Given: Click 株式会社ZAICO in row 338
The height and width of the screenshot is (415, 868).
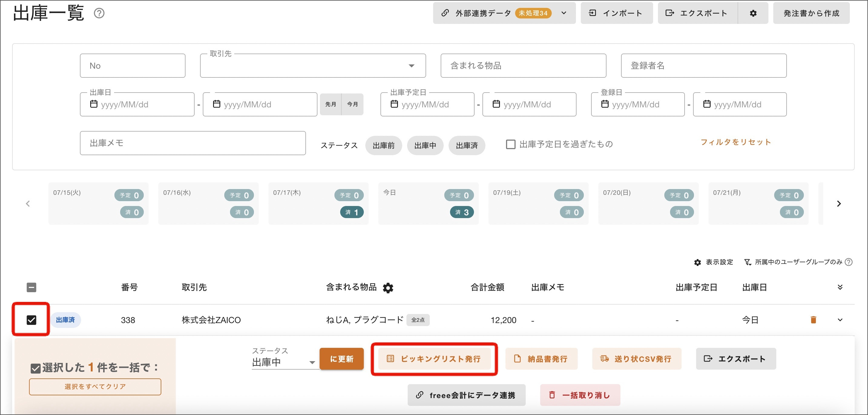Looking at the screenshot, I should (x=211, y=320).
